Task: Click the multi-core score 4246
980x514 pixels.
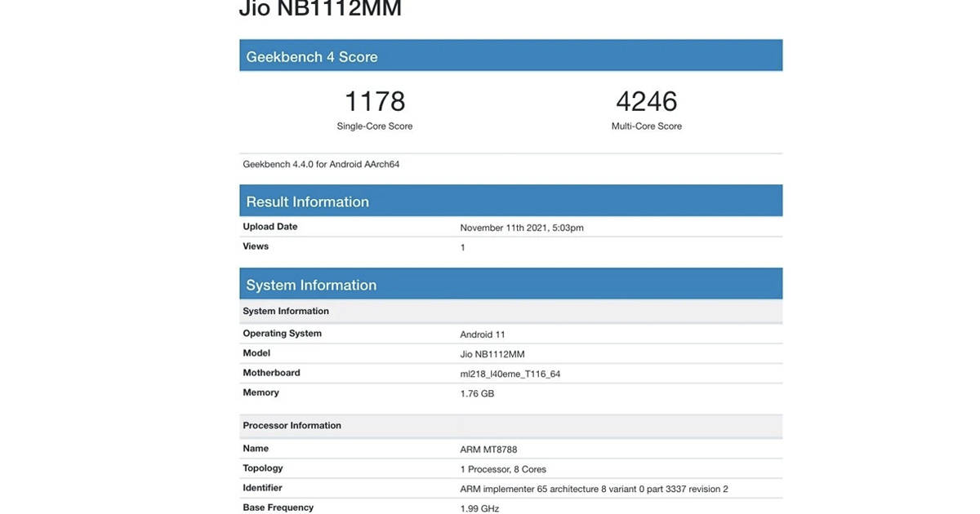Action: [x=645, y=101]
